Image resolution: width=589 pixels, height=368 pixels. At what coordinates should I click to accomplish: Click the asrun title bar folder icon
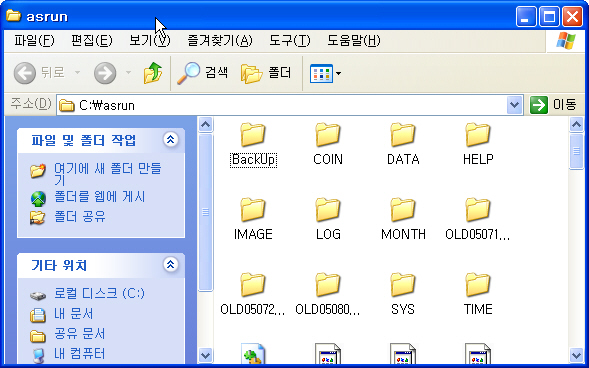[14, 16]
